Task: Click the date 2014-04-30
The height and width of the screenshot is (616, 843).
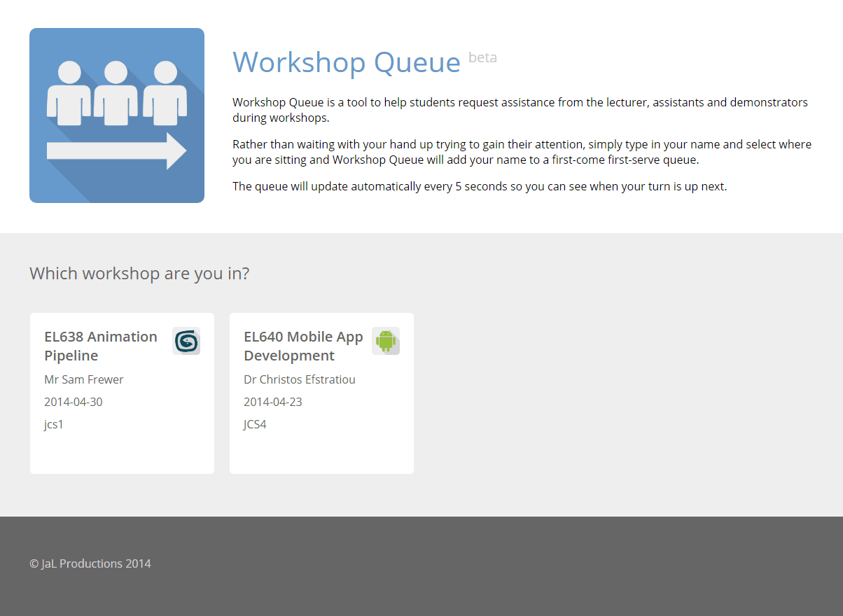Action: pyautogui.click(x=74, y=402)
